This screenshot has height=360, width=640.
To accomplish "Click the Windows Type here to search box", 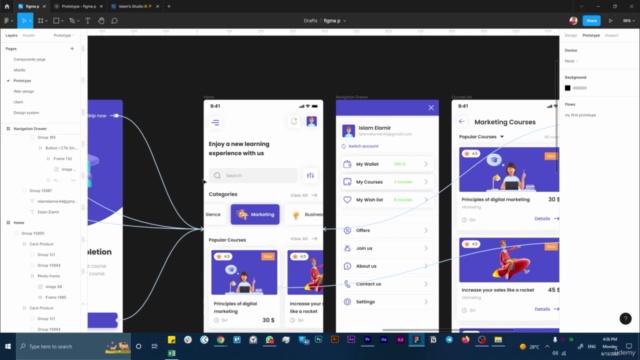I will (x=73, y=347).
